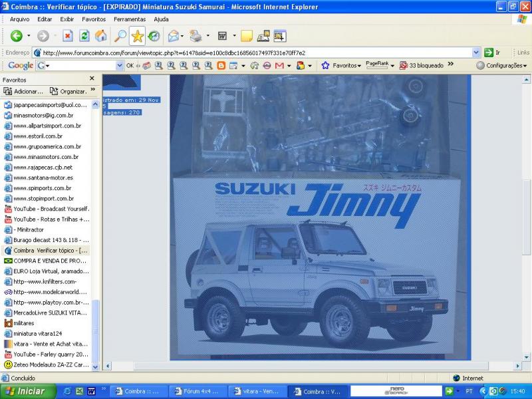
Task: Launch Excel from quick launch
Action: point(79,391)
